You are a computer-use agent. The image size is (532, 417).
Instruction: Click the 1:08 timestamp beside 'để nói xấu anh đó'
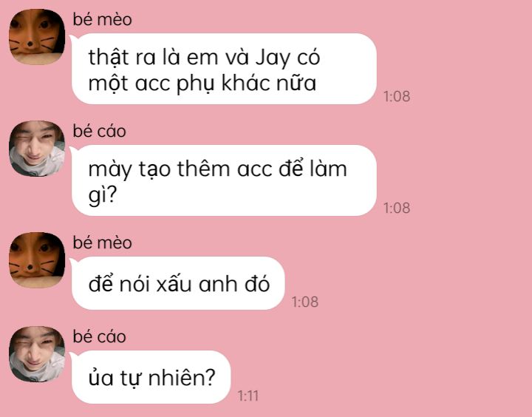pos(305,302)
